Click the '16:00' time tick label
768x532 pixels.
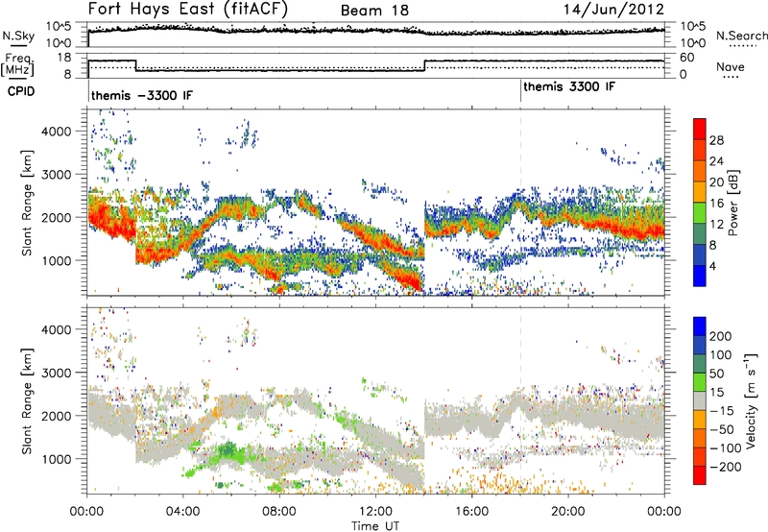[471, 512]
